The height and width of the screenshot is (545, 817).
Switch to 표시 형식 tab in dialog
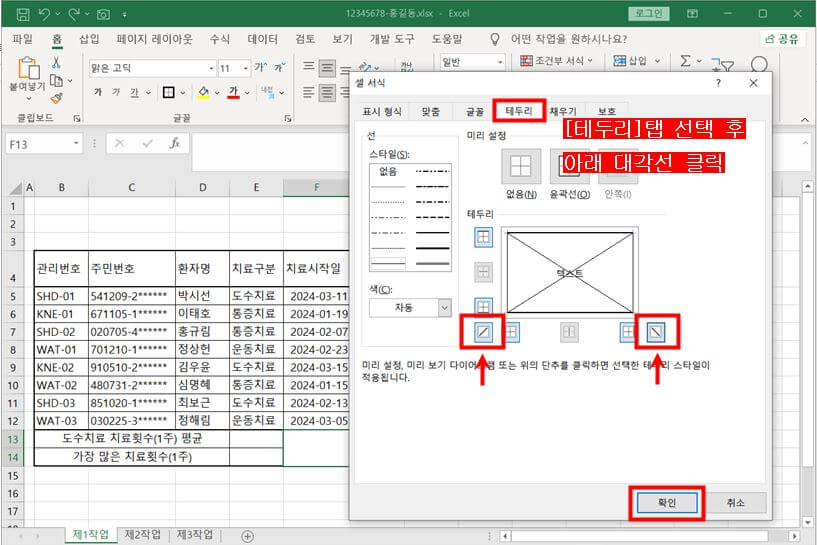(x=382, y=112)
